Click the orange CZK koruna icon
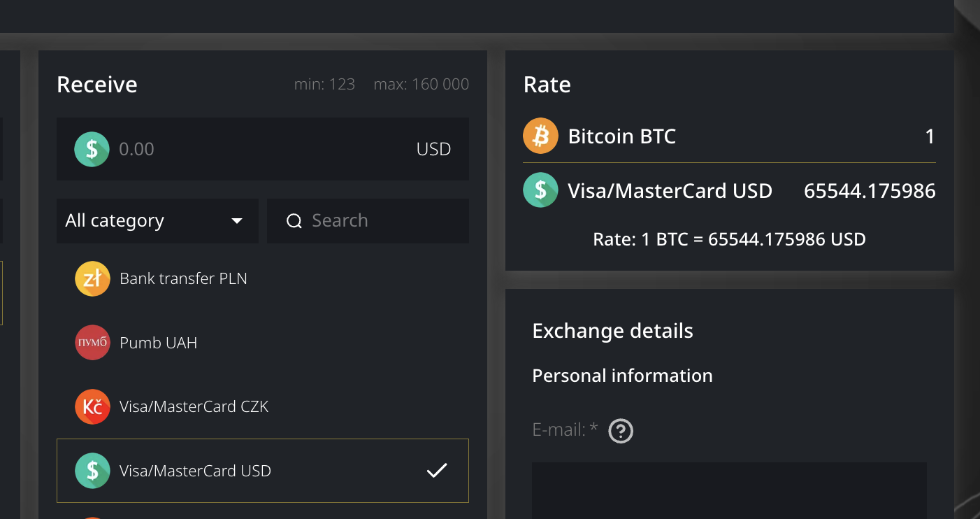Image resolution: width=980 pixels, height=519 pixels. (92, 407)
